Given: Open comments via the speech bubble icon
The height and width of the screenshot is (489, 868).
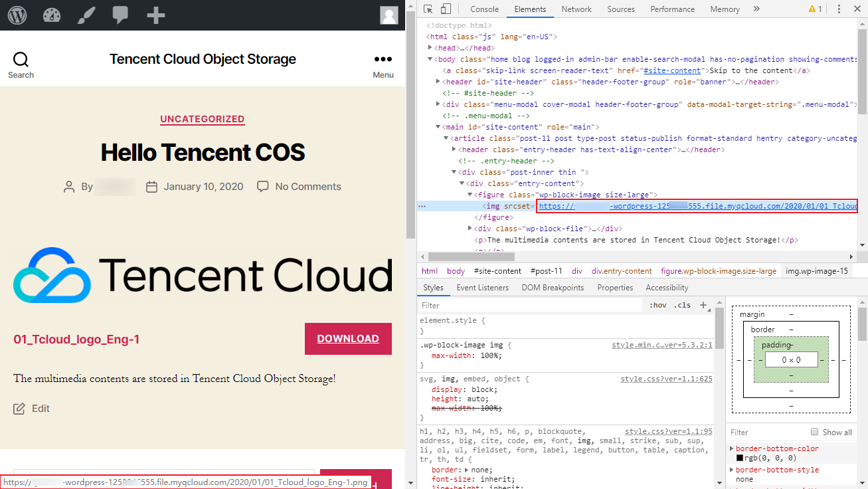Looking at the screenshot, I should (120, 15).
